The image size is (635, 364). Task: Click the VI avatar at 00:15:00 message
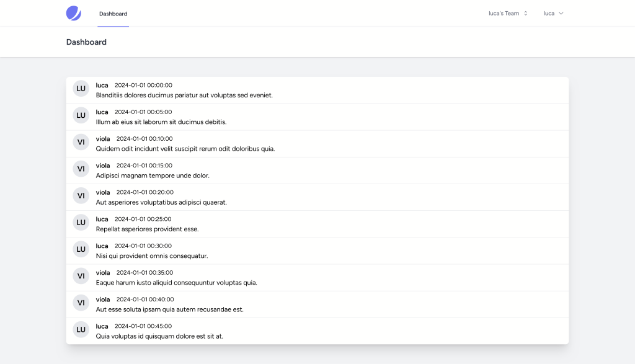(81, 169)
